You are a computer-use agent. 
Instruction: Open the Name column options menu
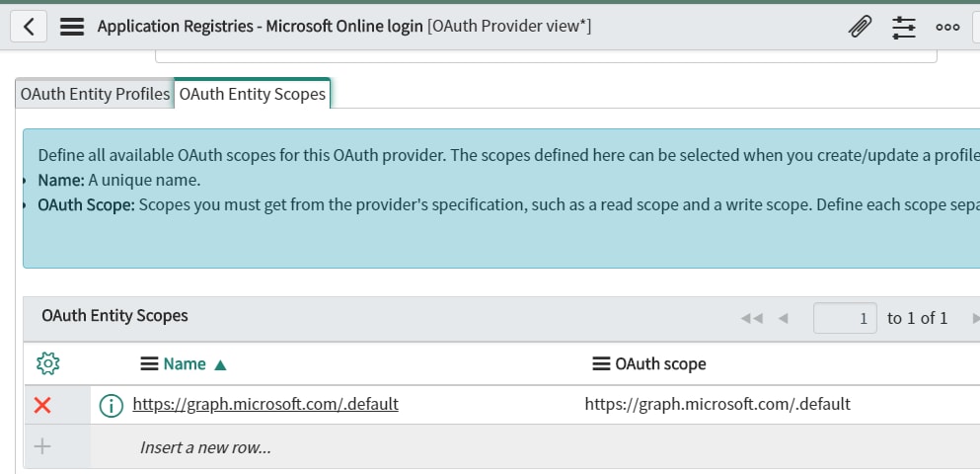coord(149,364)
